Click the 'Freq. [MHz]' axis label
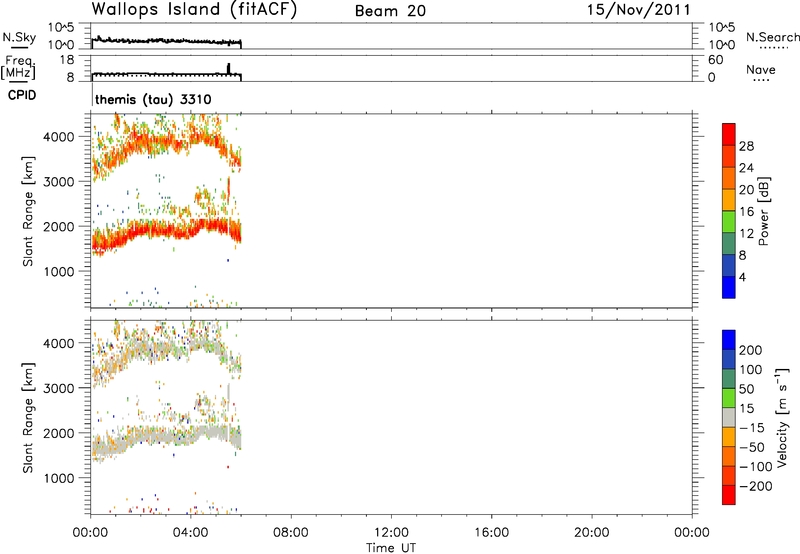 (x=19, y=67)
